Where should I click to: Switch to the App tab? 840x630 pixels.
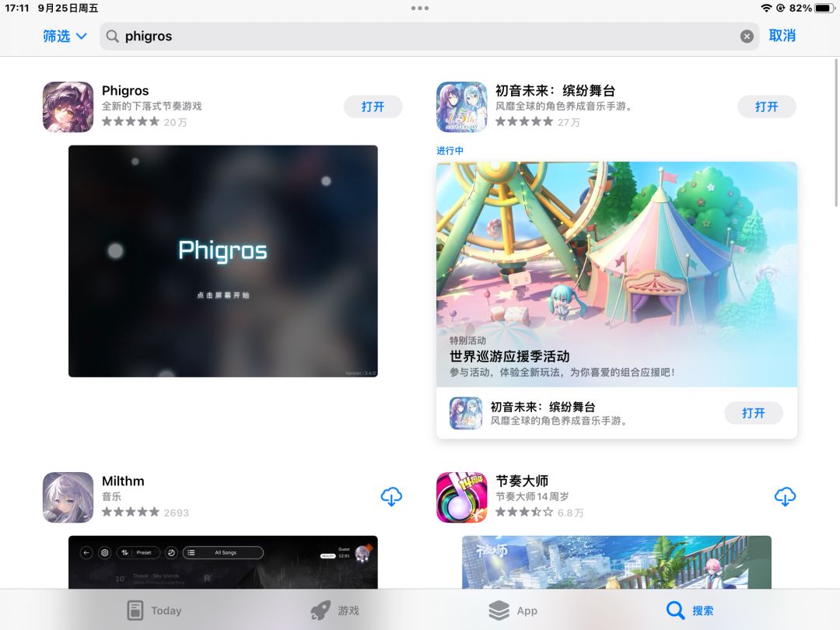[513, 611]
